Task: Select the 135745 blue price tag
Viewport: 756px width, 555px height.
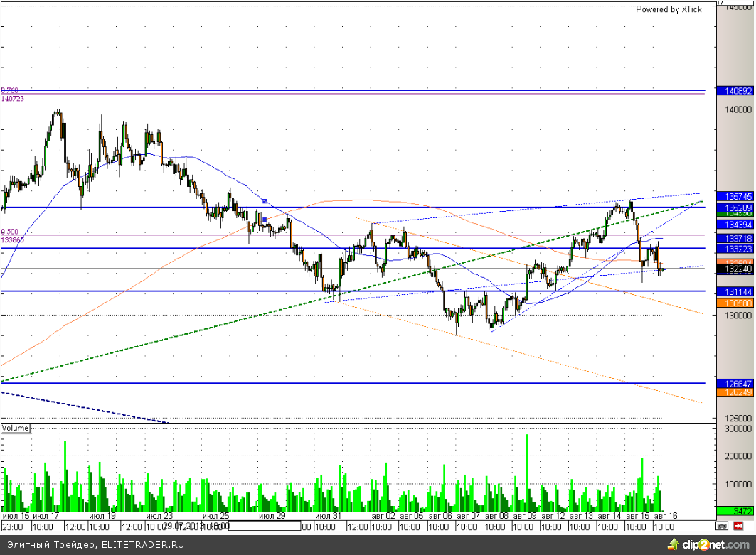Action: pos(735,195)
